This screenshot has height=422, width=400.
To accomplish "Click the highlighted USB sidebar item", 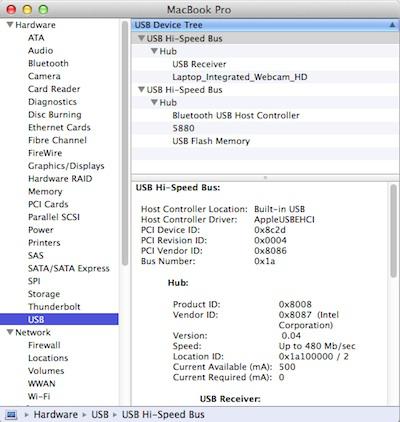I will pyautogui.click(x=59, y=319).
